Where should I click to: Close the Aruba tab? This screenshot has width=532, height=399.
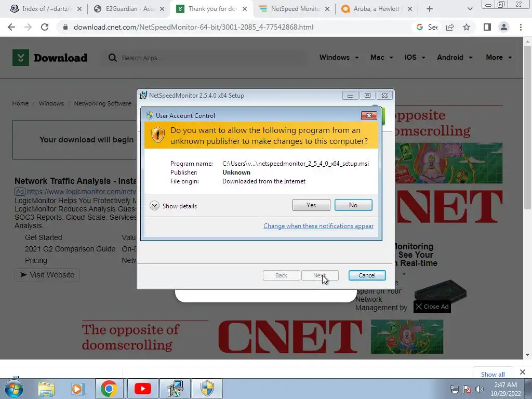410,9
